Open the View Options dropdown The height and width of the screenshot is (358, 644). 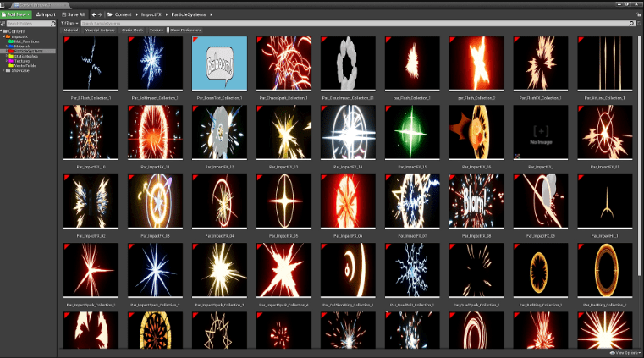point(625,353)
